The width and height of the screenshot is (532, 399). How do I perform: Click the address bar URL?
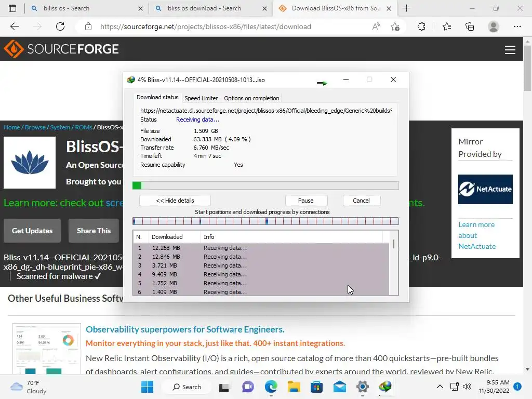[206, 26]
